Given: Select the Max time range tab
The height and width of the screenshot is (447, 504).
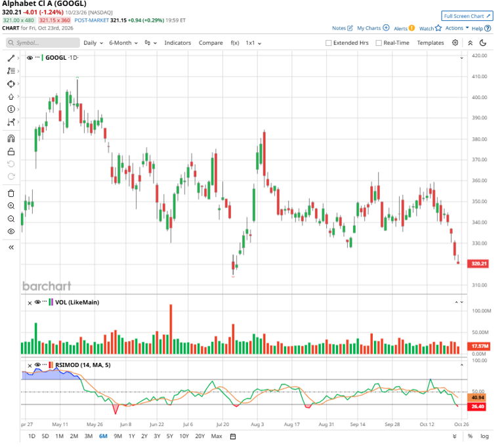Looking at the screenshot, I should (217, 436).
